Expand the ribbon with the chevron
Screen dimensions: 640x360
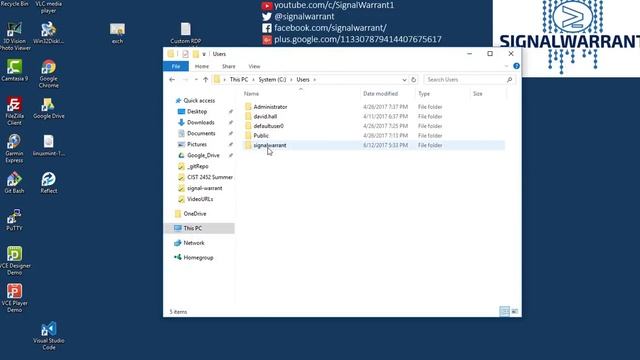point(507,66)
